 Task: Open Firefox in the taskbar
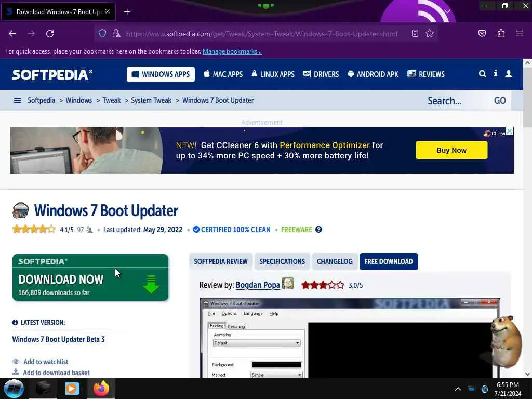(x=101, y=389)
